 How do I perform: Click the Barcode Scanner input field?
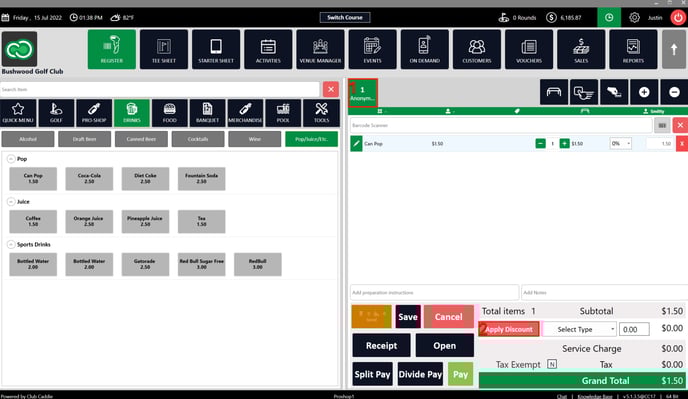click(x=501, y=126)
